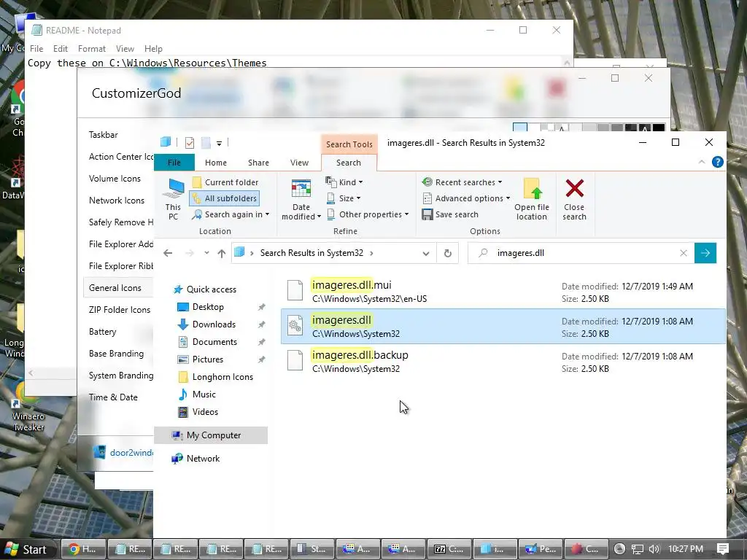Unpin Documents using its pin icon
Viewport: 747px width, 560px height.
262,342
